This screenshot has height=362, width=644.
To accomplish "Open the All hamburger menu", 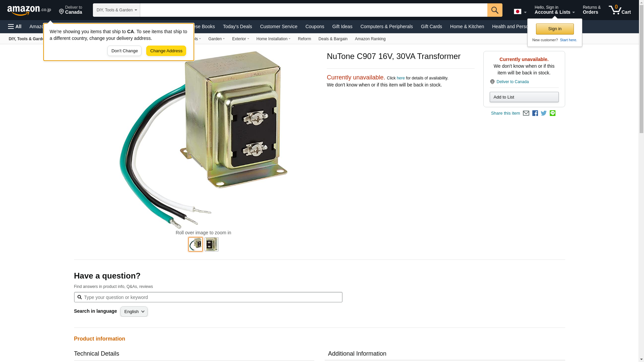I will pyautogui.click(x=15, y=26).
